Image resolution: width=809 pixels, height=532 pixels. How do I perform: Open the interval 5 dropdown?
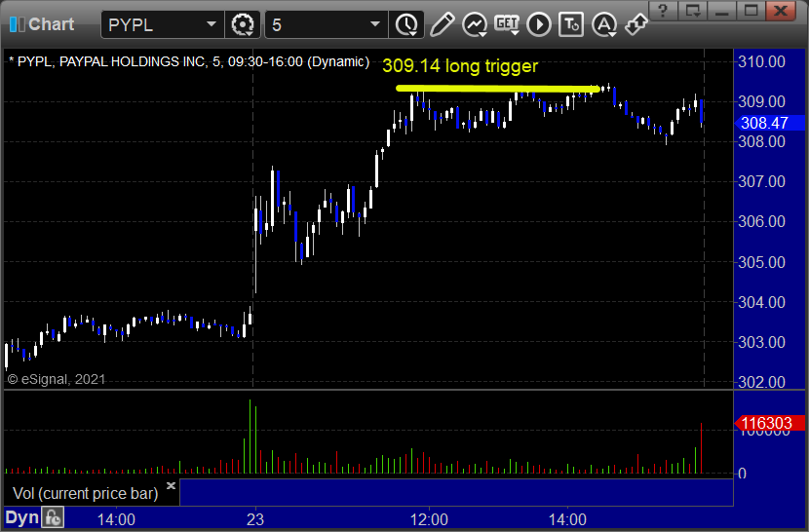375,24
